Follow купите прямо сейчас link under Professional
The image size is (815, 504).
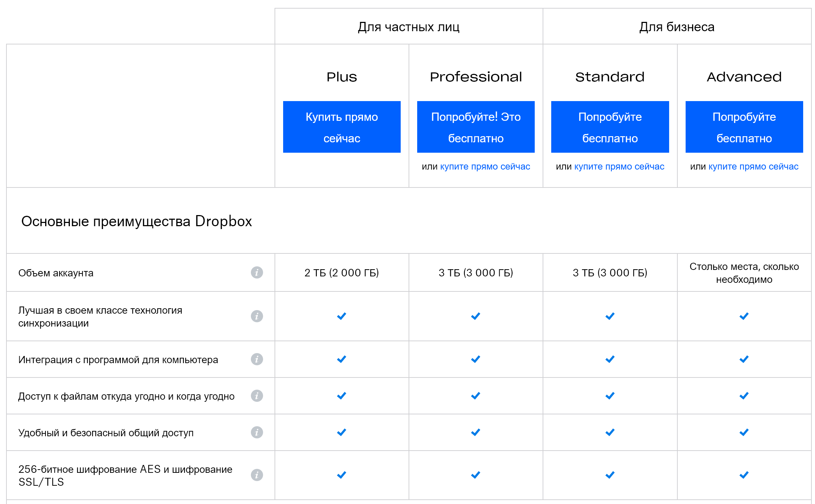pyautogui.click(x=485, y=167)
